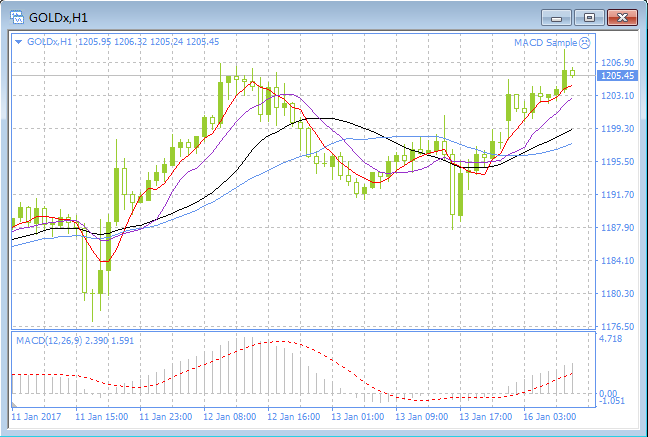The image size is (648, 437).
Task: Click the GOLDx,H1 window title text
Action: click(x=58, y=18)
